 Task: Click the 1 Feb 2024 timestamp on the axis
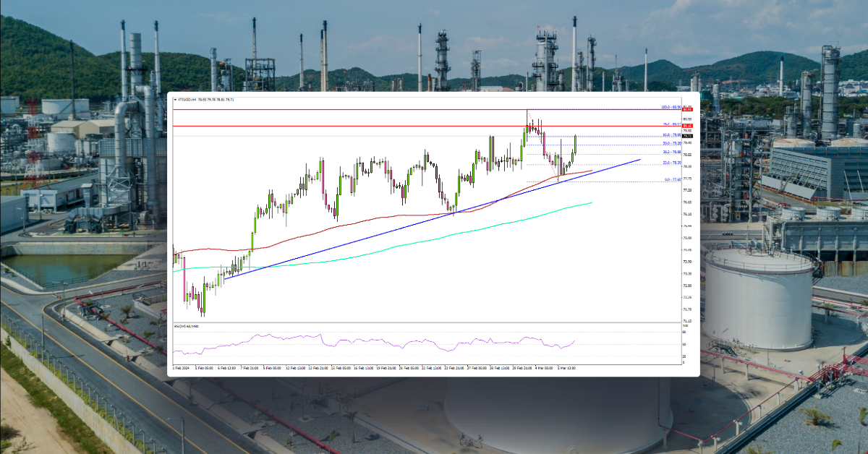(180, 368)
